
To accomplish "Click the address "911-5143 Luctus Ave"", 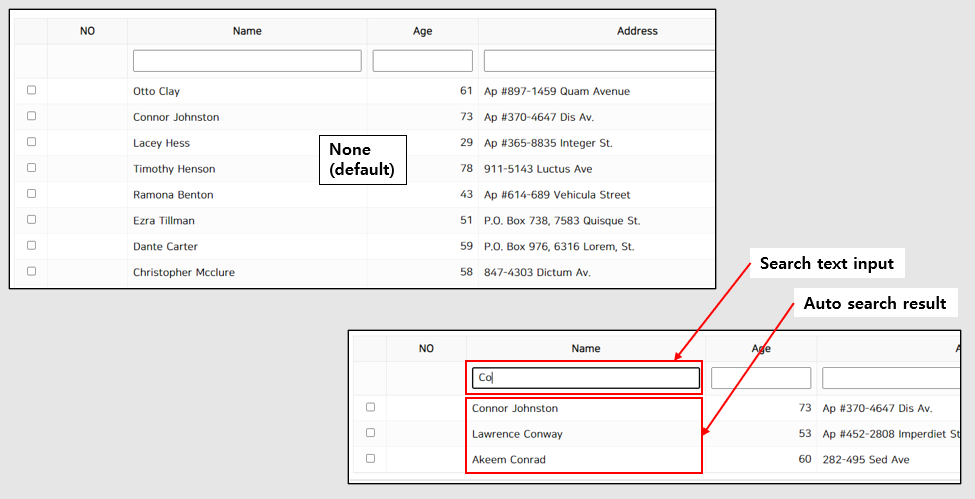I will click(538, 169).
